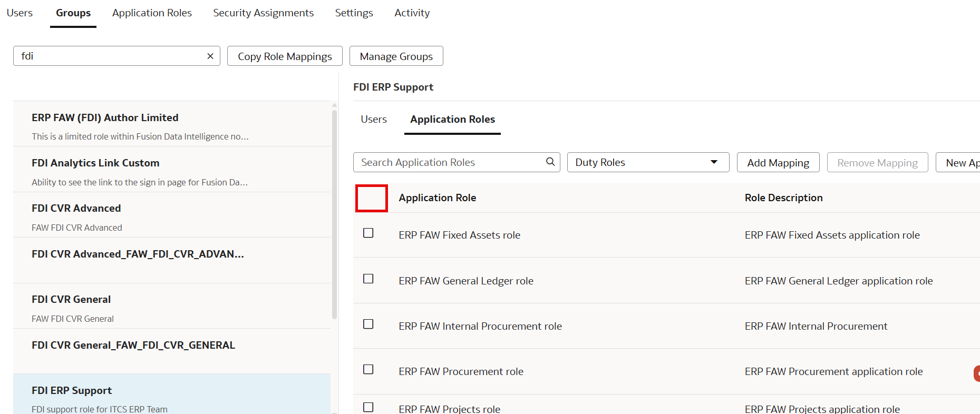Click the Role Description column header

click(x=783, y=198)
